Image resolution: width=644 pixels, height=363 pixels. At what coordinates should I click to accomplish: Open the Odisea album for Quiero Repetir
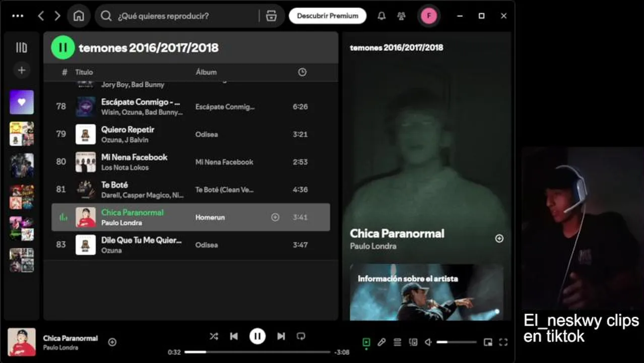click(x=207, y=134)
